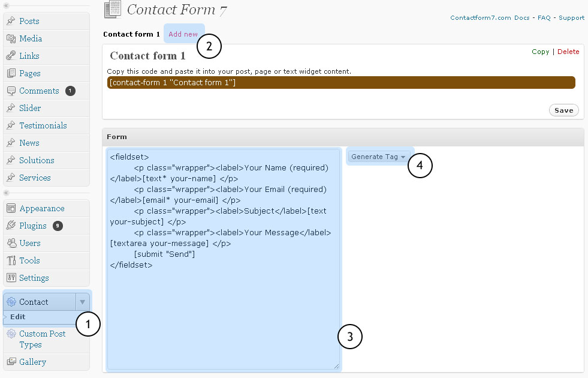Click the Pages icon in sidebar

click(11, 73)
